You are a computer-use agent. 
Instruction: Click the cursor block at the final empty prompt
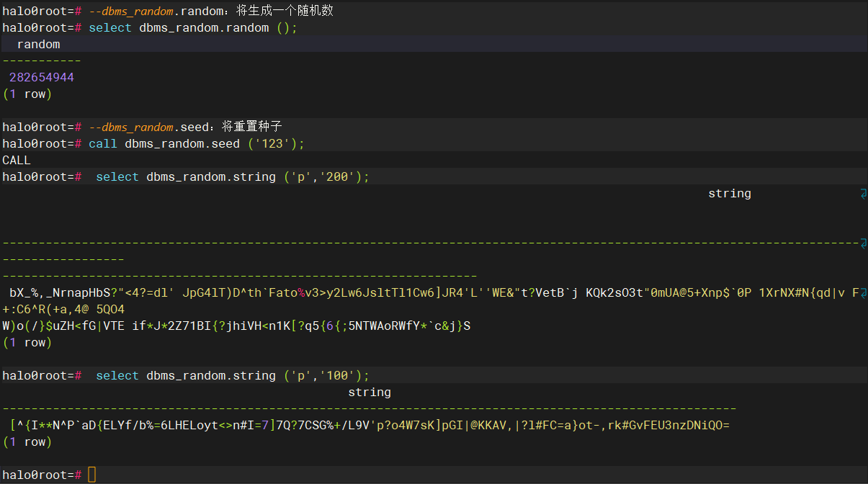click(x=91, y=475)
